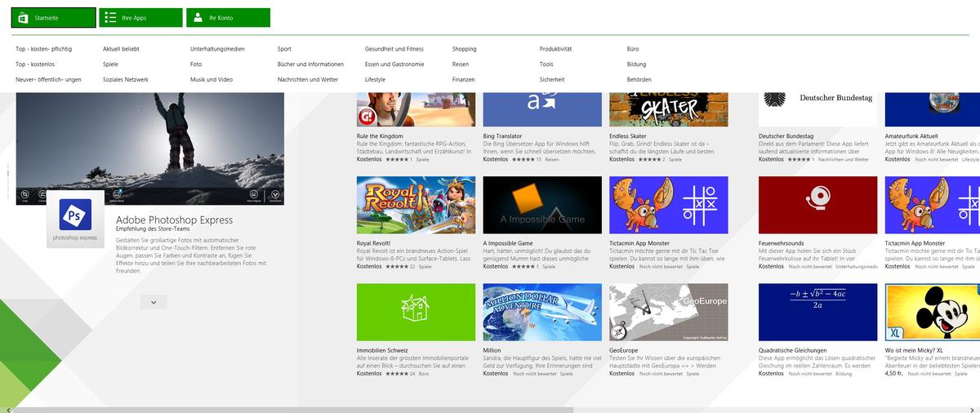Browse the Shopping category
This screenshot has width=980, height=413.
tap(464, 49)
